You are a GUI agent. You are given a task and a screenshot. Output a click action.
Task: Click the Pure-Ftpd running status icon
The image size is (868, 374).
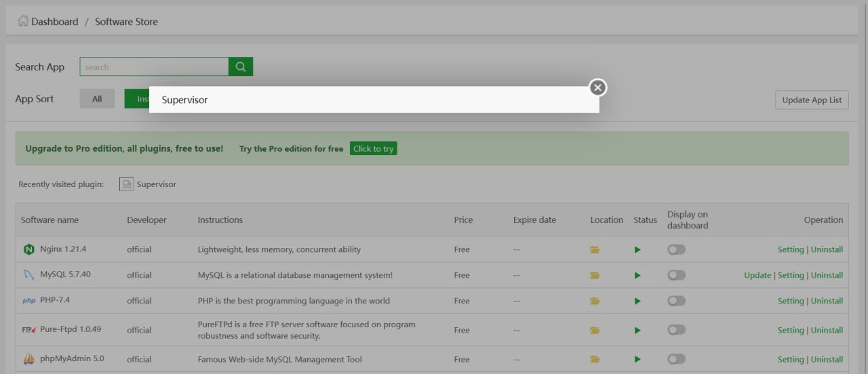(x=637, y=331)
